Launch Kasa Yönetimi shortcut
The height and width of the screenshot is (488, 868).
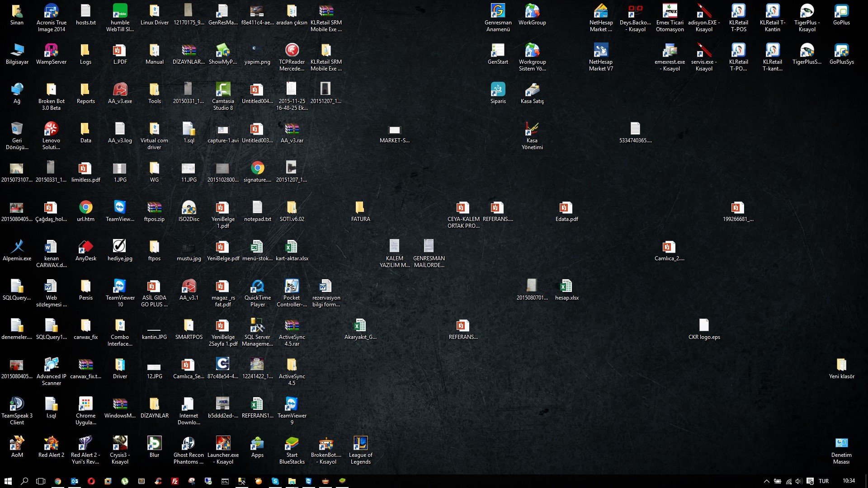532,136
